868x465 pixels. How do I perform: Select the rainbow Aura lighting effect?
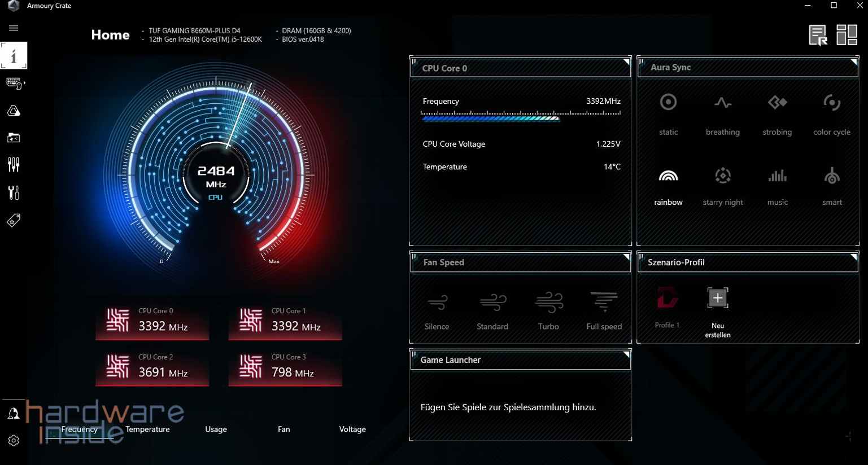point(668,183)
